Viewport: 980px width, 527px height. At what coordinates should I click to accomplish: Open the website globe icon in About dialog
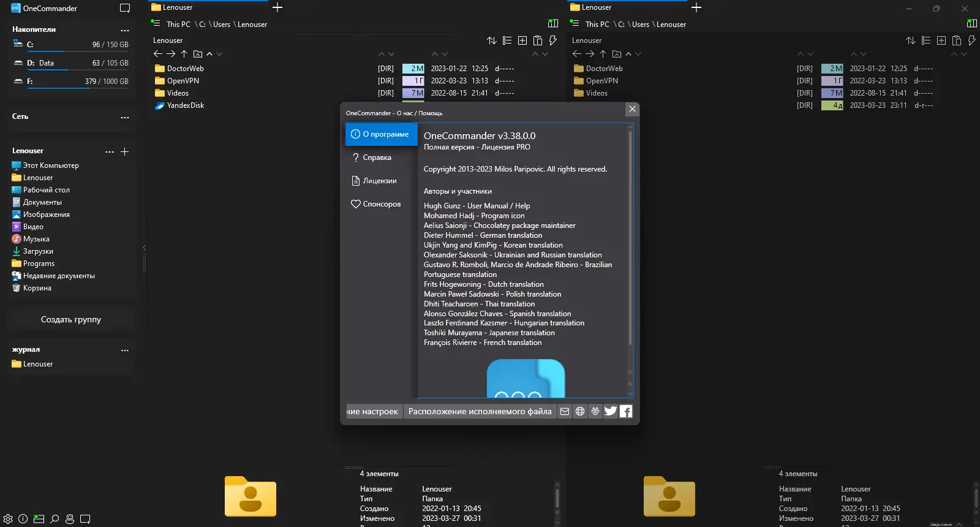580,411
